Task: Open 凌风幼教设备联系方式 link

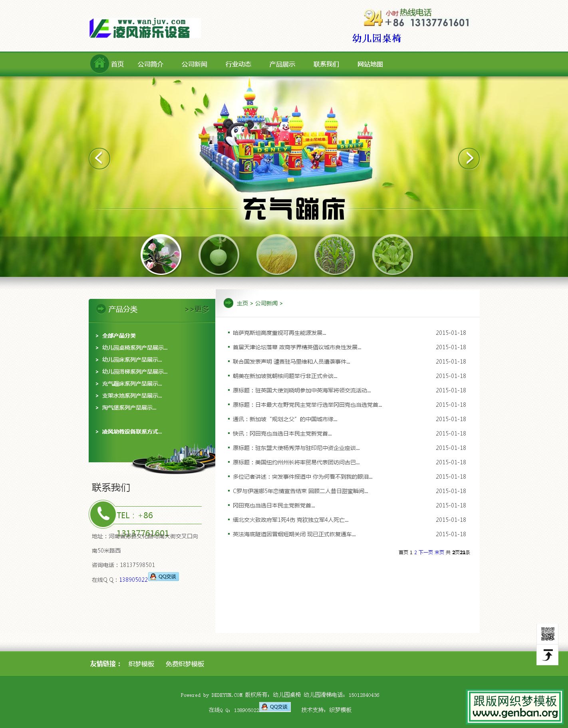Action: coord(132,432)
